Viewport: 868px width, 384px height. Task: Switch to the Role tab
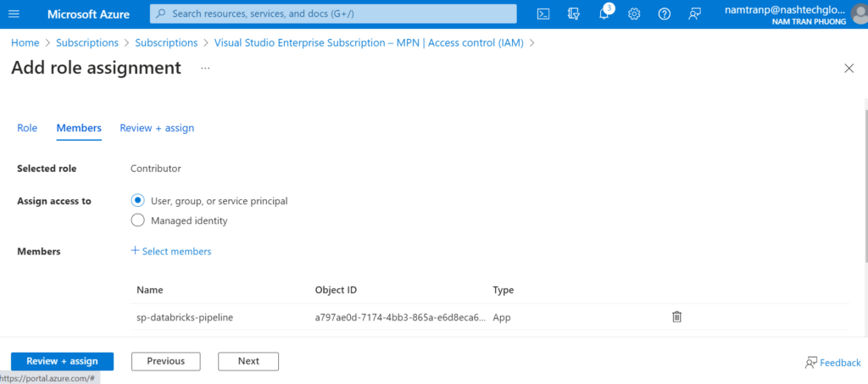pos(27,128)
